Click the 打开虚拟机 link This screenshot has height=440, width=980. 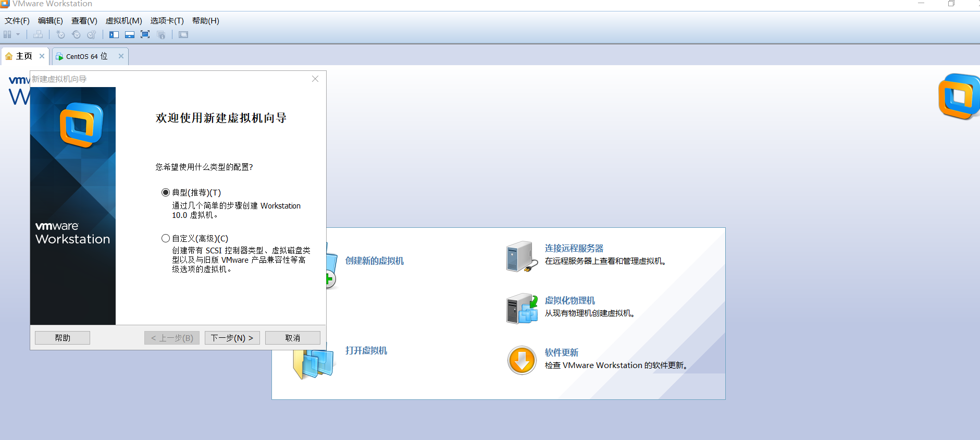tap(366, 350)
